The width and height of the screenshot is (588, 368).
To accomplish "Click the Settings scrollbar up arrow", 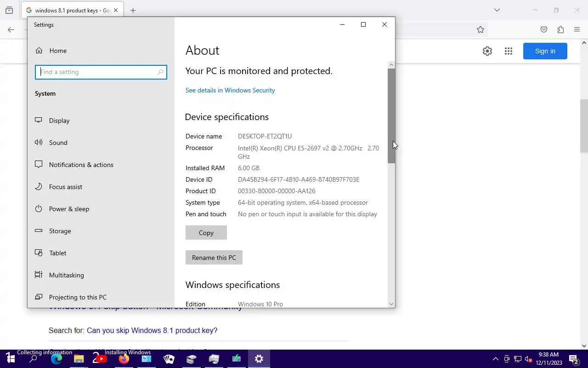I will tap(391, 65).
